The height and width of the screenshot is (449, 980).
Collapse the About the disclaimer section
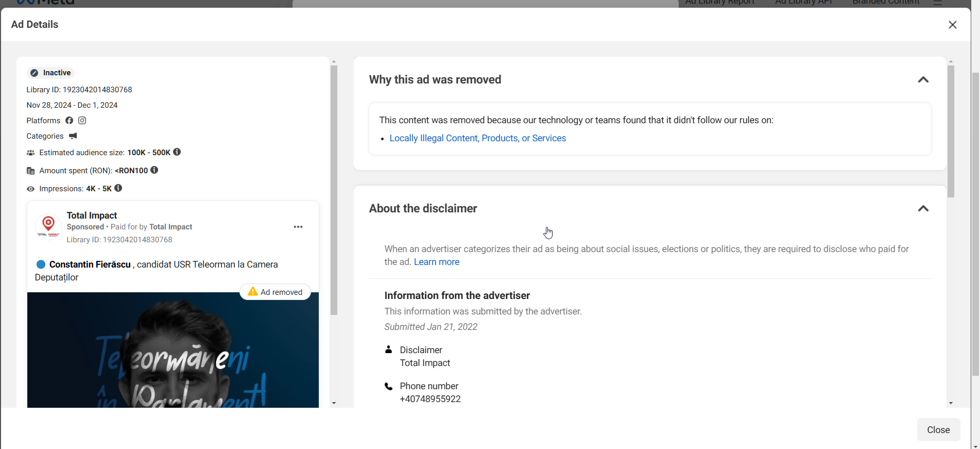(923, 209)
